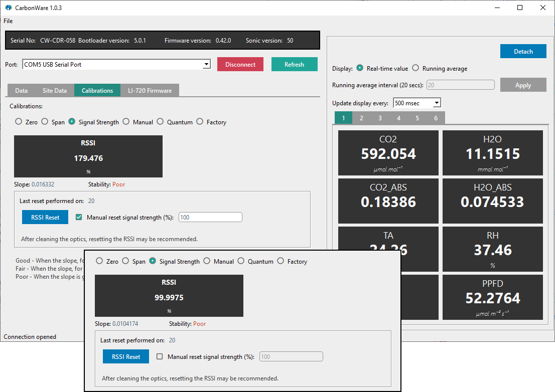The width and height of the screenshot is (555, 392).
Task: Select display page tab 2
Action: tap(361, 118)
